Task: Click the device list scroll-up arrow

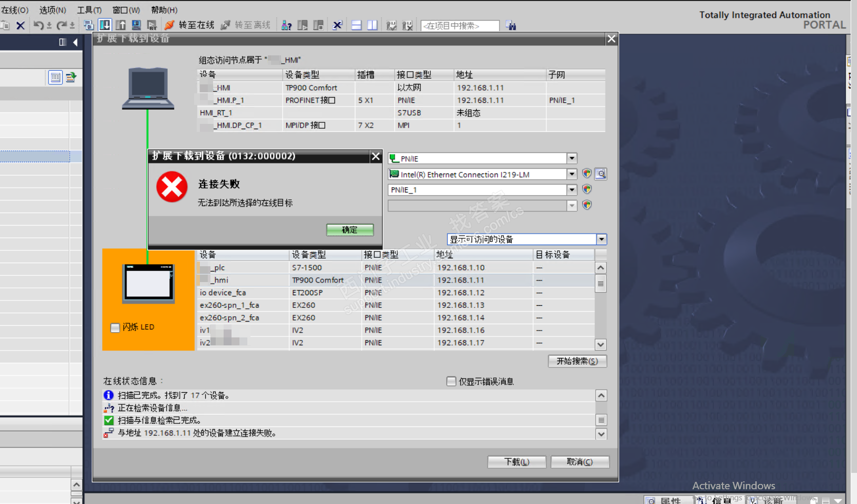Action: coord(600,268)
